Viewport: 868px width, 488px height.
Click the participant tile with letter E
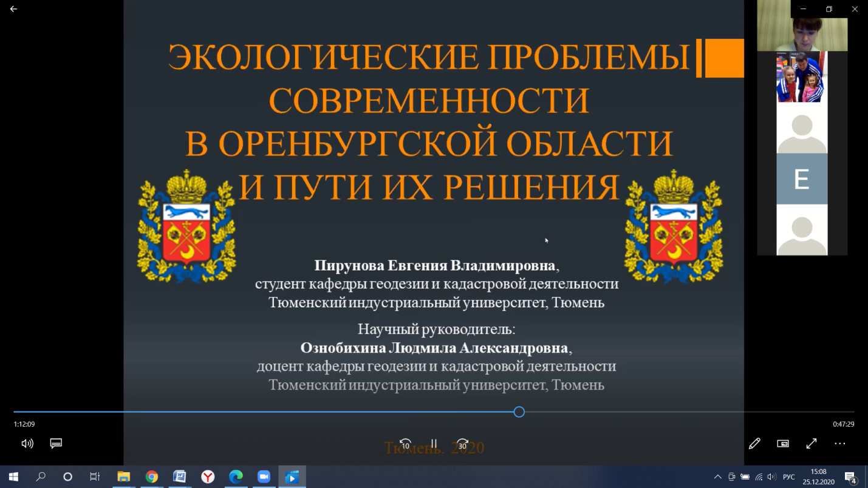(x=802, y=179)
